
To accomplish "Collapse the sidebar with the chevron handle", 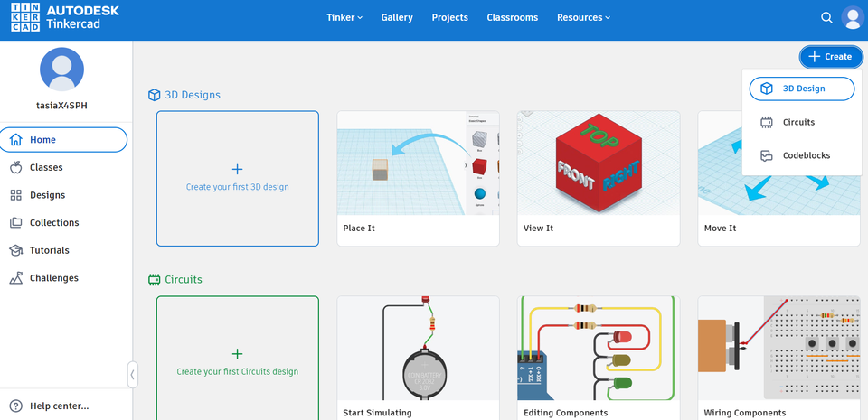I will tap(132, 375).
